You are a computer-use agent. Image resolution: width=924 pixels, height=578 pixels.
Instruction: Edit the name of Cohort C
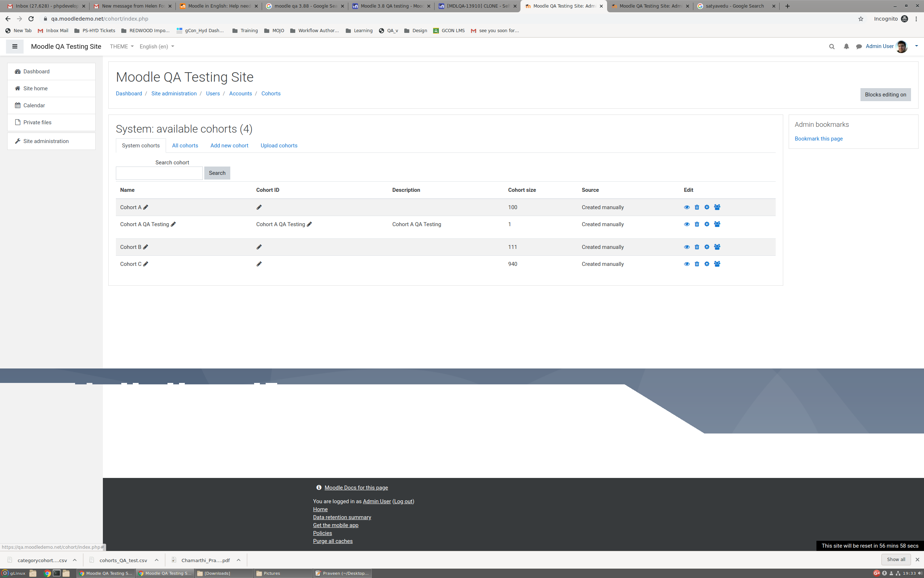tap(145, 264)
